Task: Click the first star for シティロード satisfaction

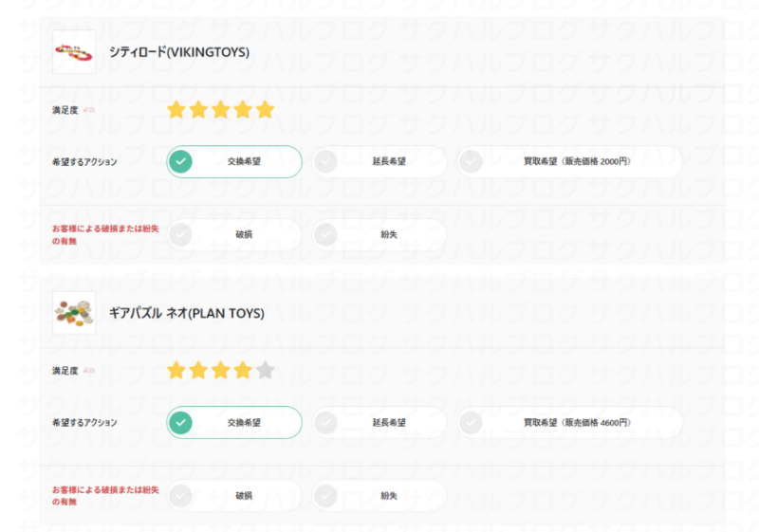Action: pos(176,110)
